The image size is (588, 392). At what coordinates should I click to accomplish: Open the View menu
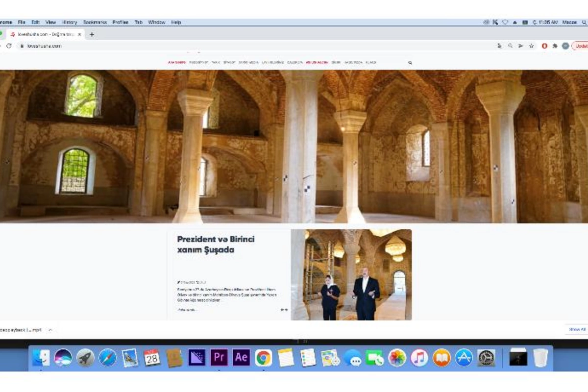click(50, 23)
